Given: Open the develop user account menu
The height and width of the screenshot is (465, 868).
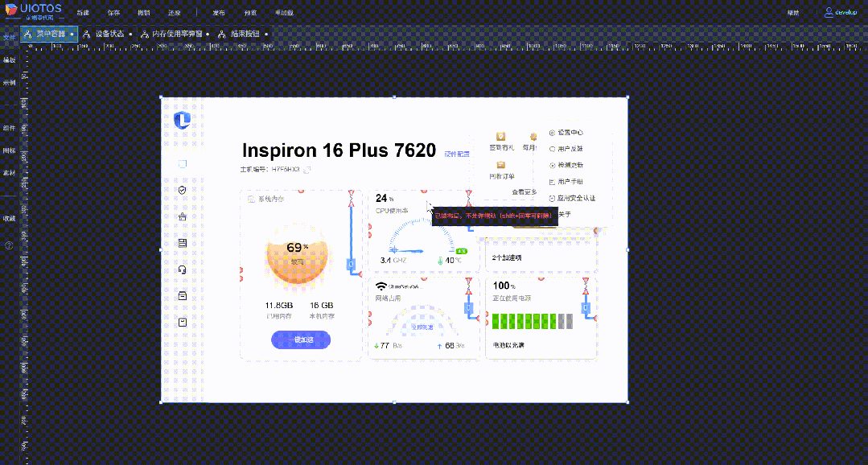Looking at the screenshot, I should click(x=841, y=12).
